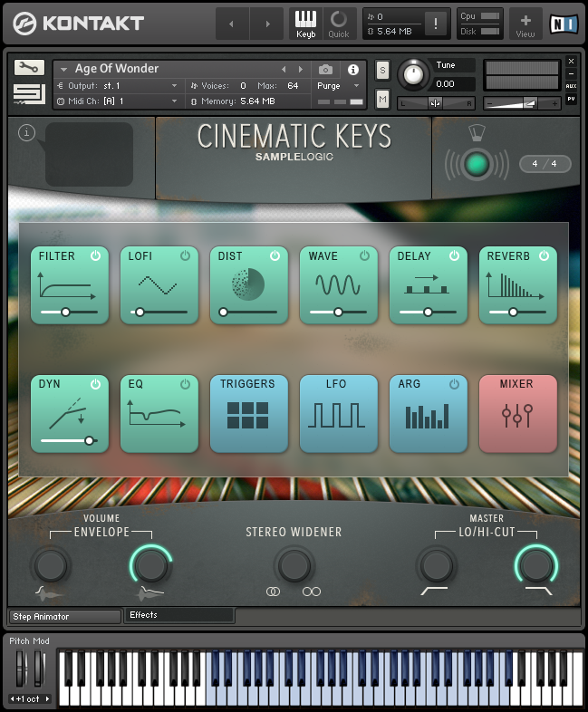The width and height of the screenshot is (588, 712).
Task: Open the View plus menu
Action: tap(525, 24)
